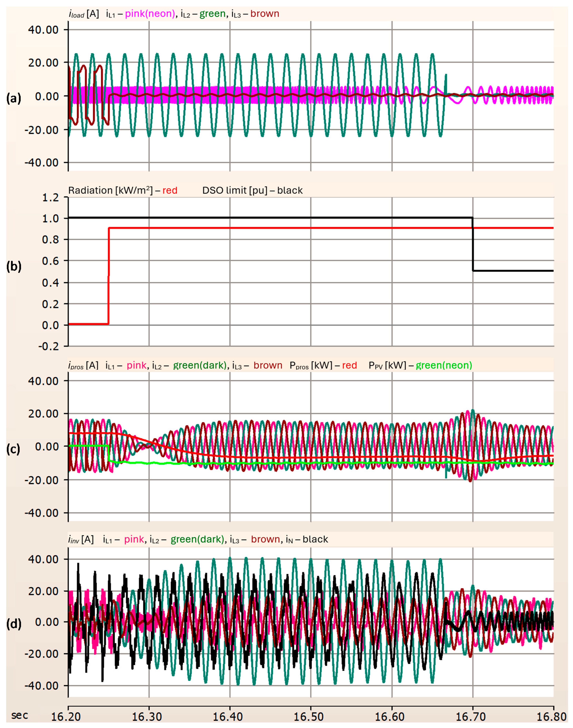Image resolution: width=573 pixels, height=728 pixels.
Task: Click the 1.2 y-axis value in radiation plot
Action: coord(51,197)
